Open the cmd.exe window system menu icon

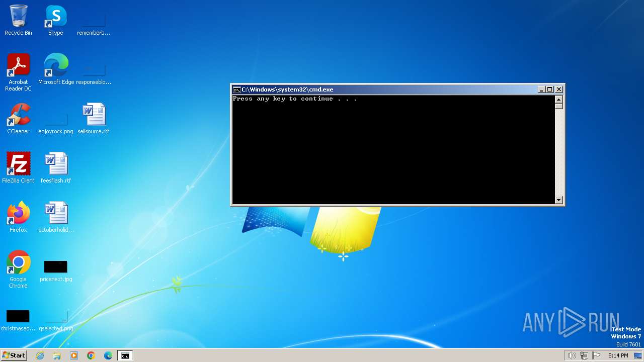(236, 89)
